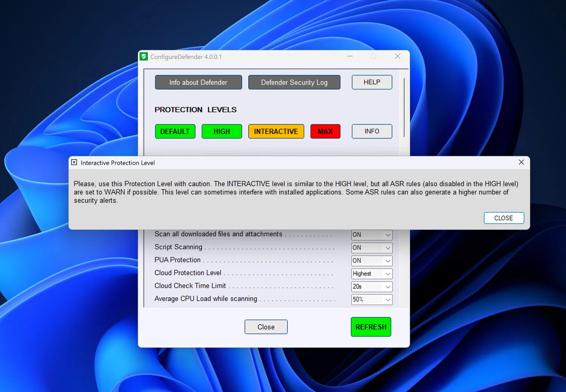Change the Cloud Protection Level dropdown
The width and height of the screenshot is (566, 392).
(372, 274)
